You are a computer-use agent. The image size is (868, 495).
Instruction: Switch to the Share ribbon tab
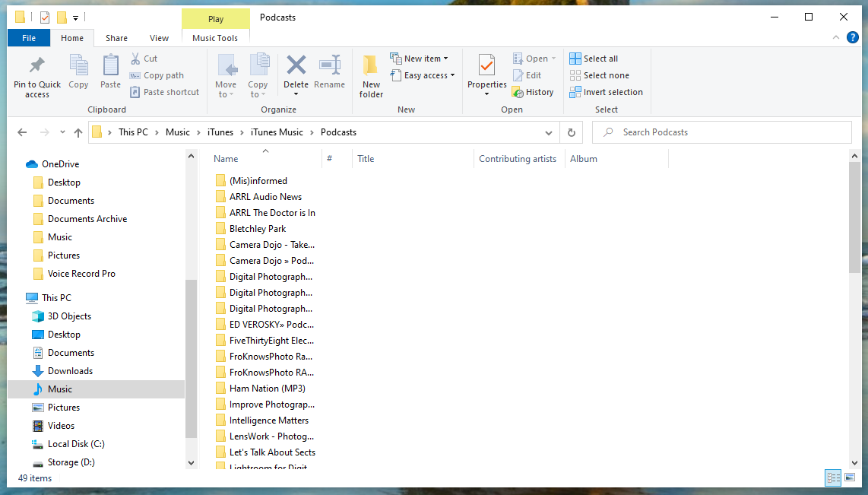click(116, 38)
